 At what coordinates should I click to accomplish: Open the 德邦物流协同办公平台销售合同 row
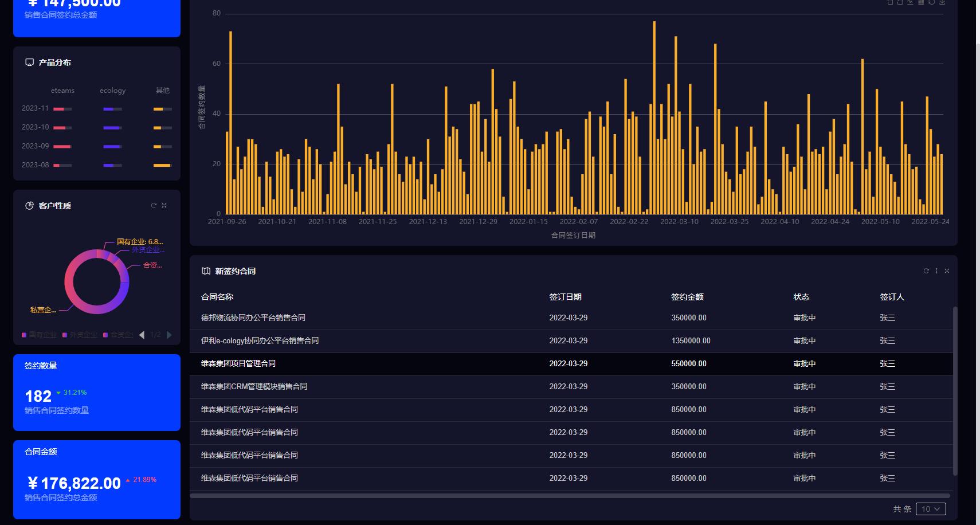tap(571, 318)
